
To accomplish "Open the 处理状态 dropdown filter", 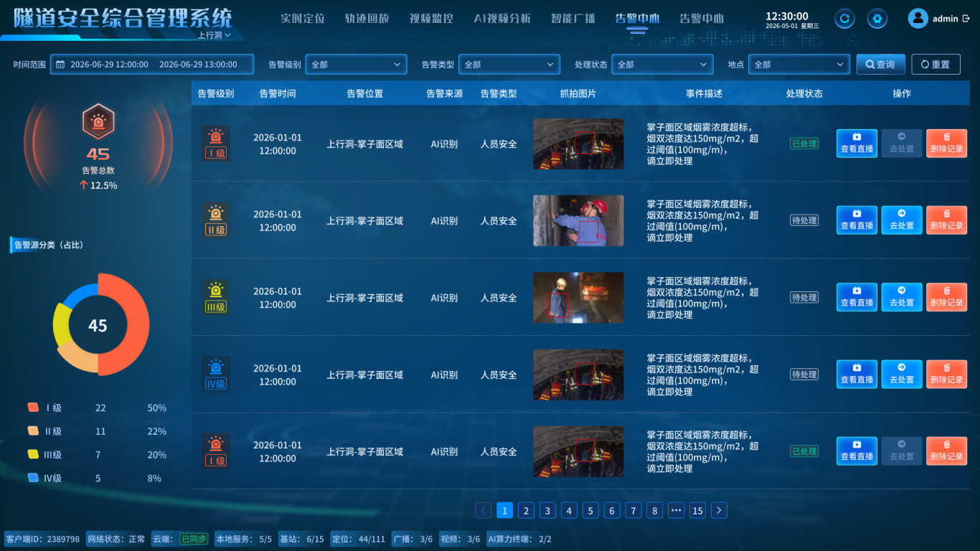I will pyautogui.click(x=662, y=65).
